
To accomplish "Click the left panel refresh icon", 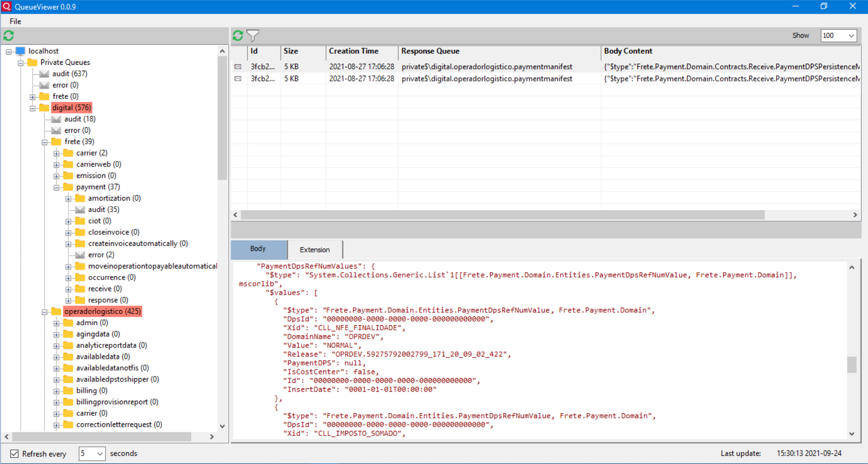I will pos(9,36).
